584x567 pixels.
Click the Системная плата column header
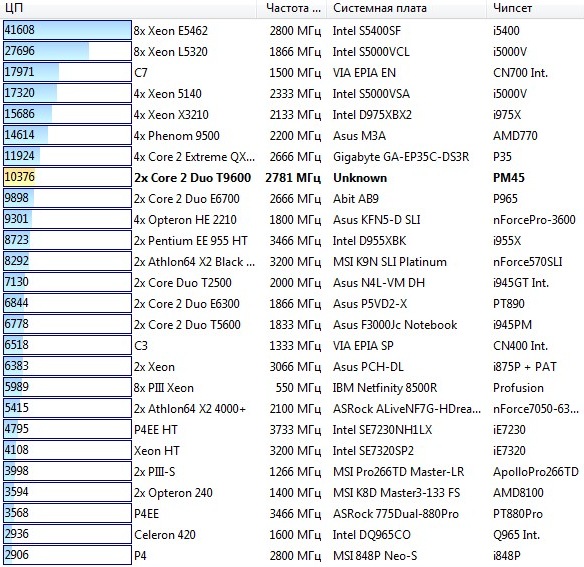pyautogui.click(x=406, y=8)
